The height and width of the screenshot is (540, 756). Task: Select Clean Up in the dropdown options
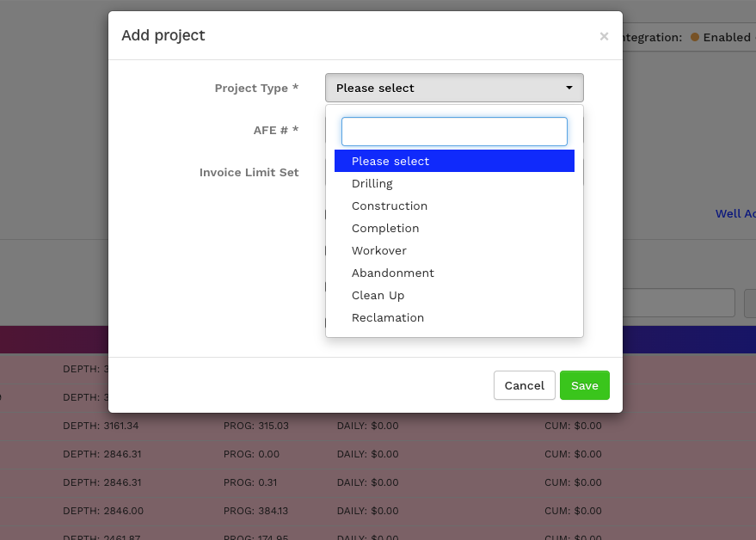pyautogui.click(x=378, y=295)
